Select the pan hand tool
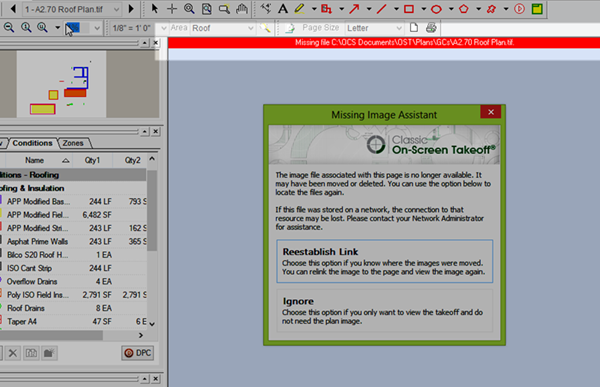 (x=242, y=8)
